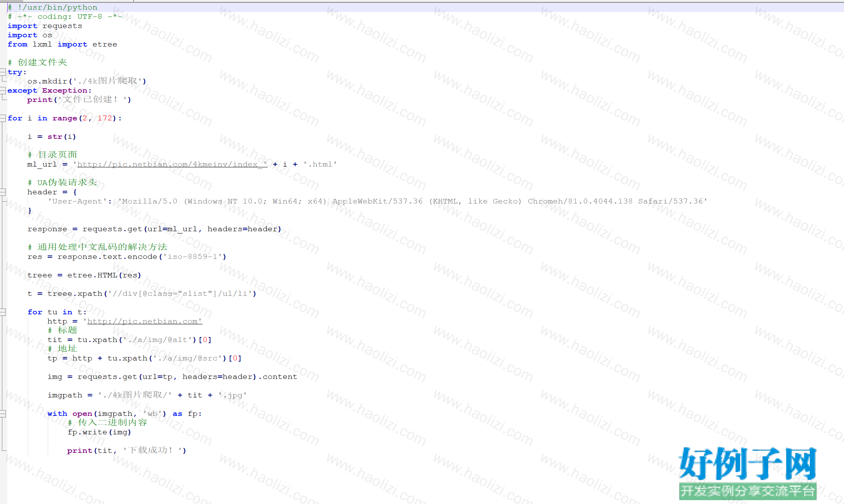Collapse the 'except Exception:' fold marker

tap(3, 90)
